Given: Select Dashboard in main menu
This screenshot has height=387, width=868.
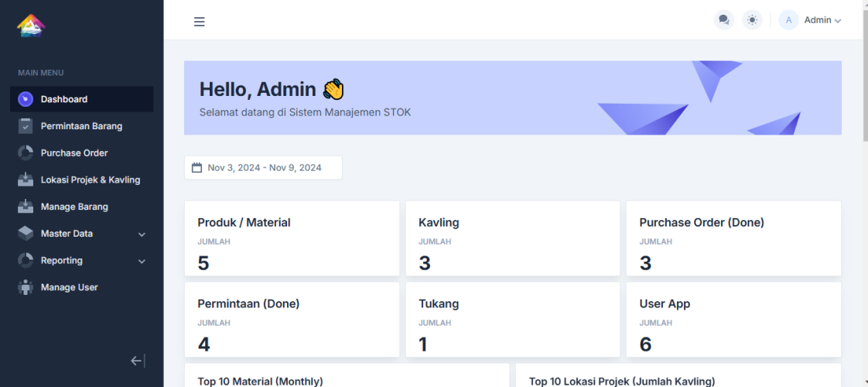Looking at the screenshot, I should click(64, 99).
